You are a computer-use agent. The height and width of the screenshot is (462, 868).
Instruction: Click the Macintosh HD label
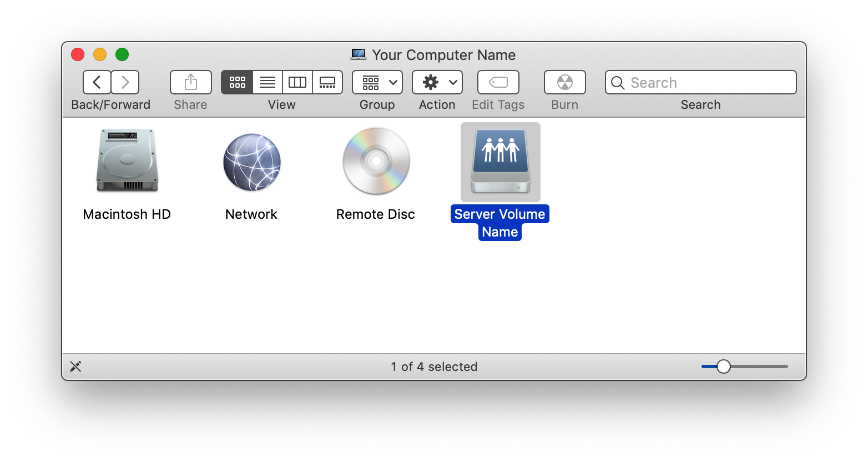[127, 214]
